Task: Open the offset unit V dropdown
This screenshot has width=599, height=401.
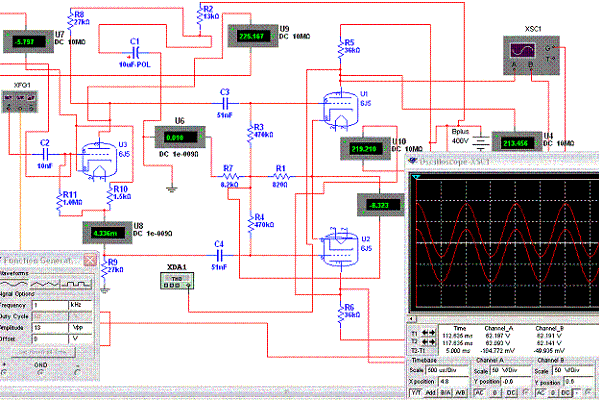Action: tap(80, 339)
